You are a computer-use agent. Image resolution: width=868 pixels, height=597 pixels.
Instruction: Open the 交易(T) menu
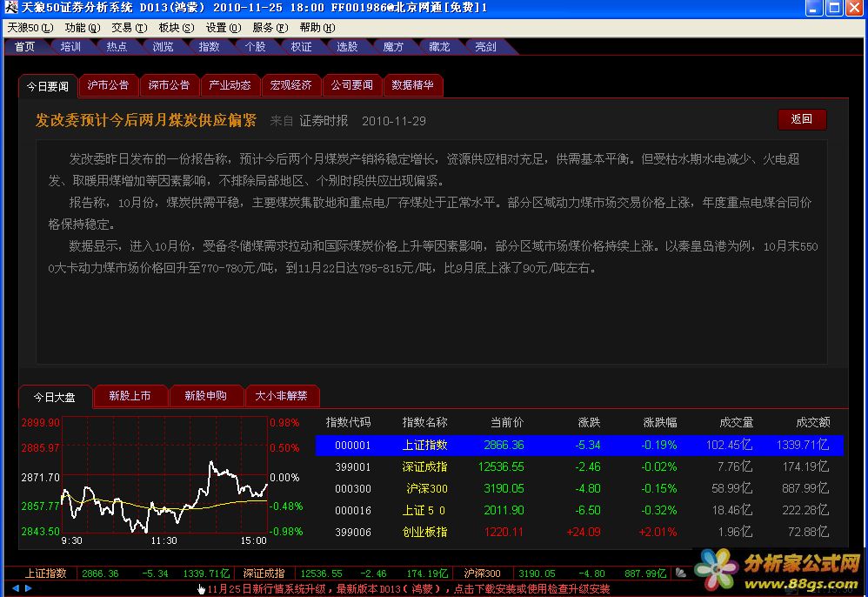(130, 28)
